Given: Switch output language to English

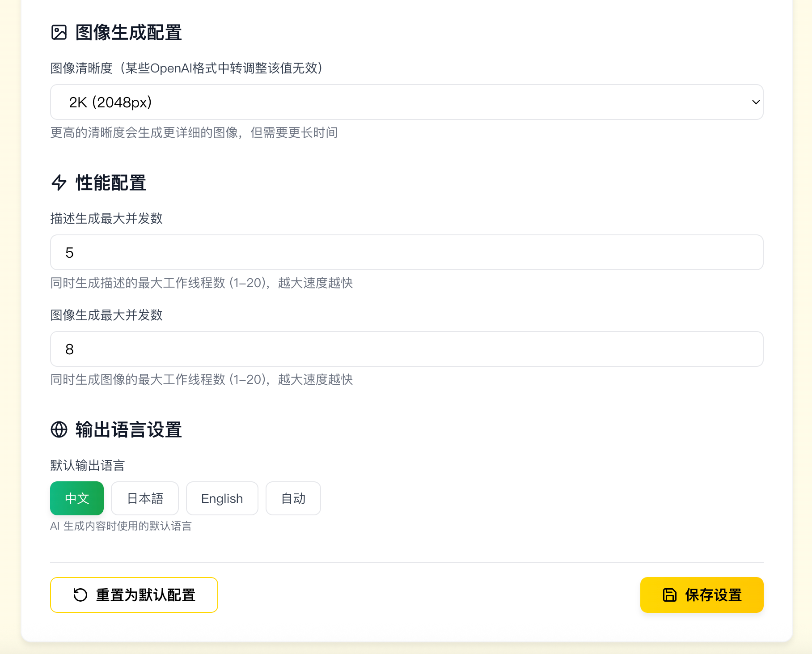Looking at the screenshot, I should pos(222,498).
